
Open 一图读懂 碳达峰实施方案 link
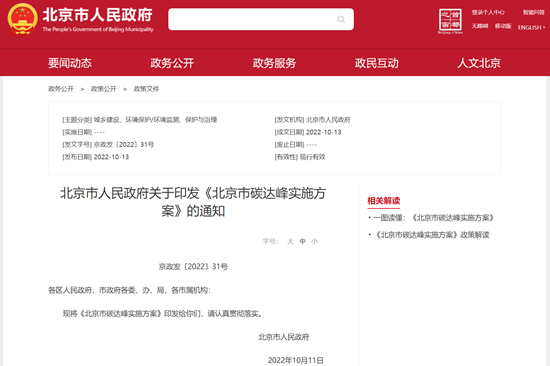pos(433,218)
